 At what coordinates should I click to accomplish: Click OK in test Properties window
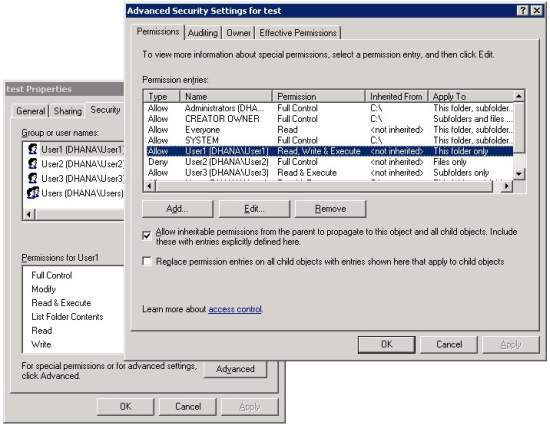pyautogui.click(x=125, y=406)
